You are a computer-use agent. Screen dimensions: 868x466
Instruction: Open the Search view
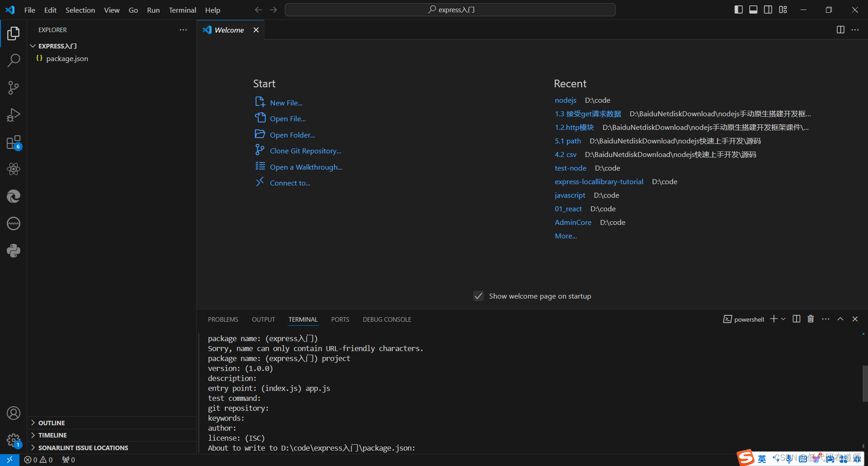coord(14,60)
